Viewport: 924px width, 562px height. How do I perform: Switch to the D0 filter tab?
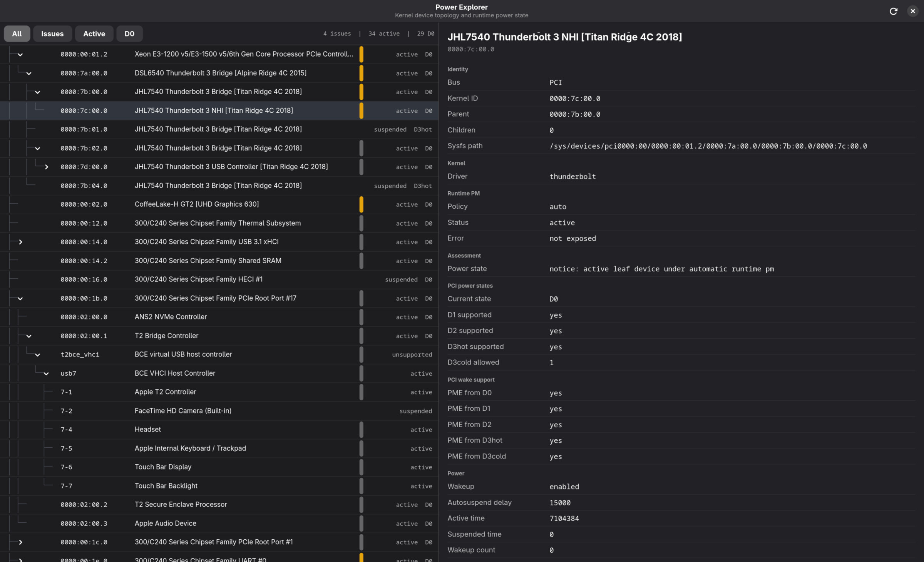(129, 34)
